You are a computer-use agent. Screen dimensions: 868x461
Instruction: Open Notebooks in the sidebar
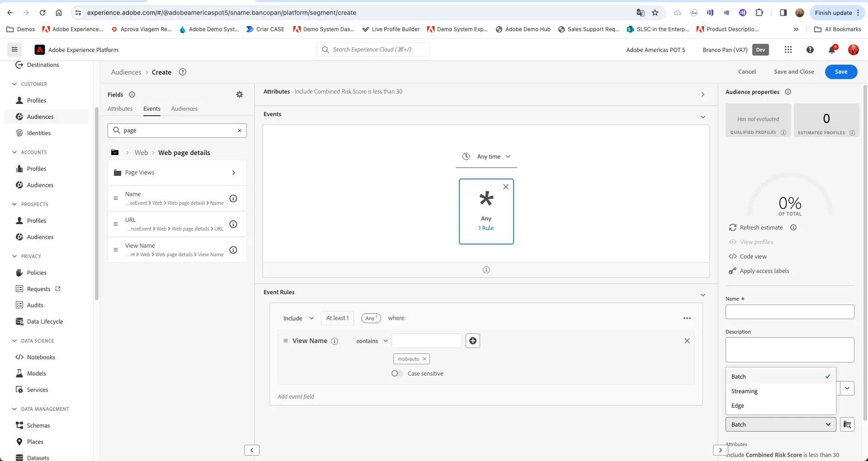coord(41,357)
